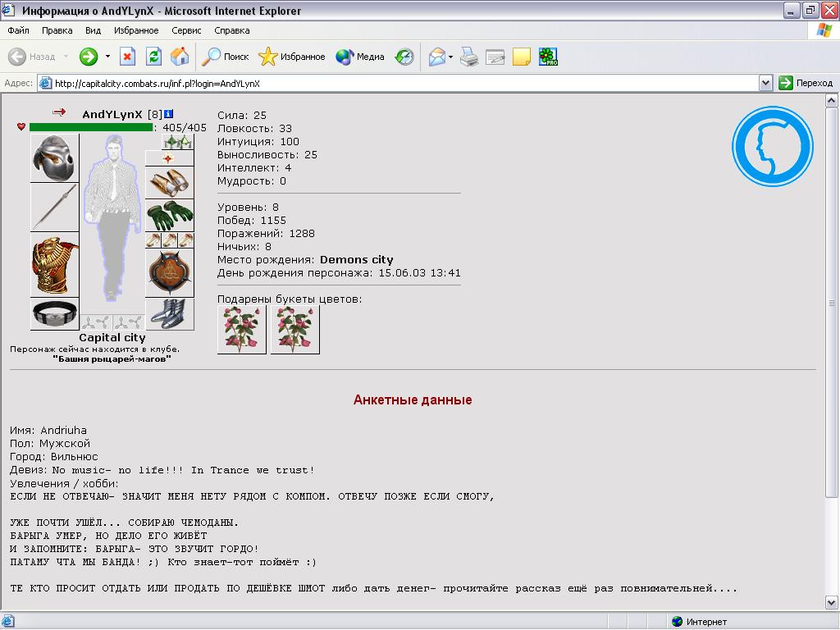Click the Mail toolbar icon
840x630 pixels.
(437, 57)
